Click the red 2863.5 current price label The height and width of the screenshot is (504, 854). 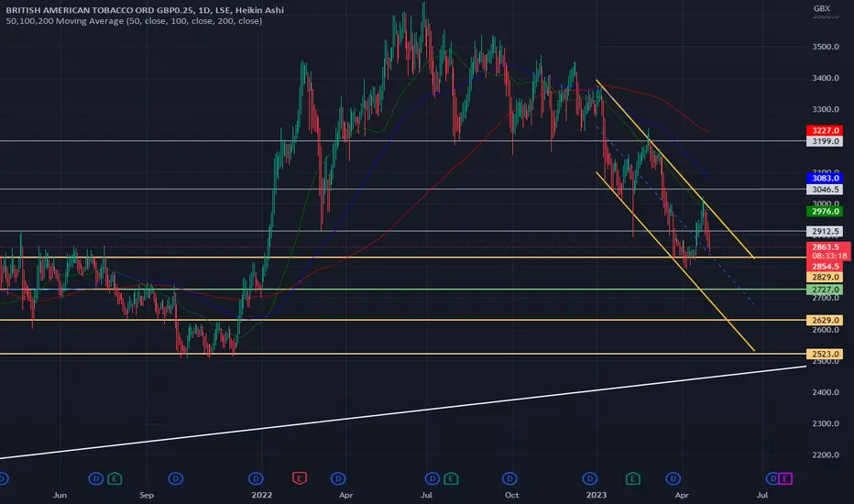coord(827,247)
